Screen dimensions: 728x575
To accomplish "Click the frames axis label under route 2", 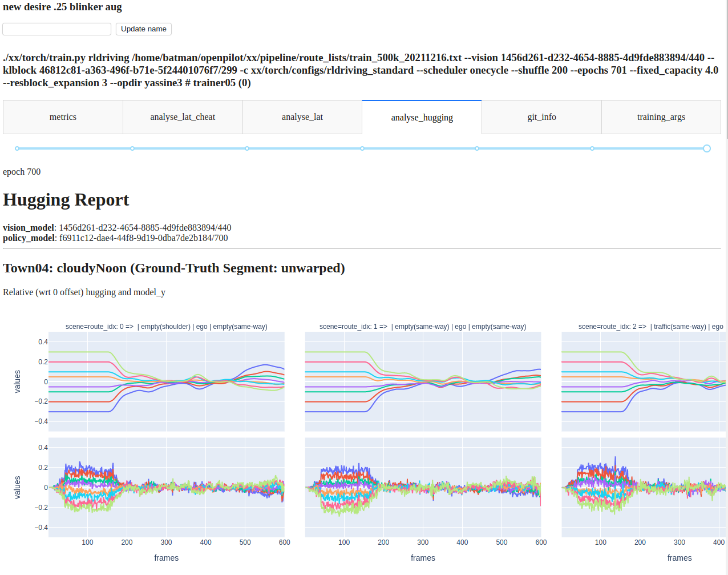I will [x=680, y=558].
